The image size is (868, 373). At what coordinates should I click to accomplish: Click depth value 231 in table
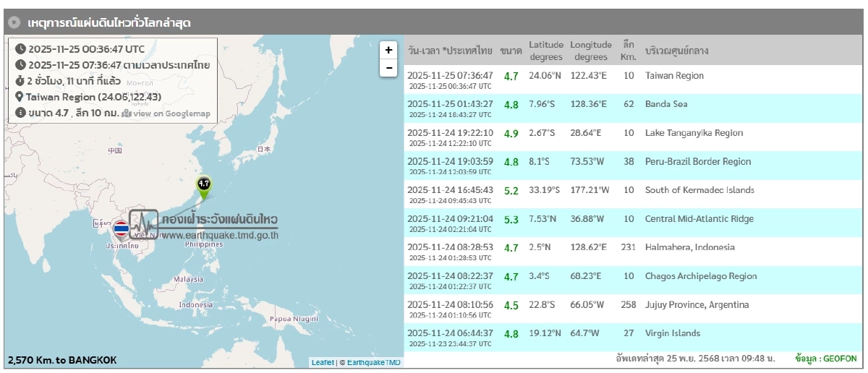tap(628, 247)
